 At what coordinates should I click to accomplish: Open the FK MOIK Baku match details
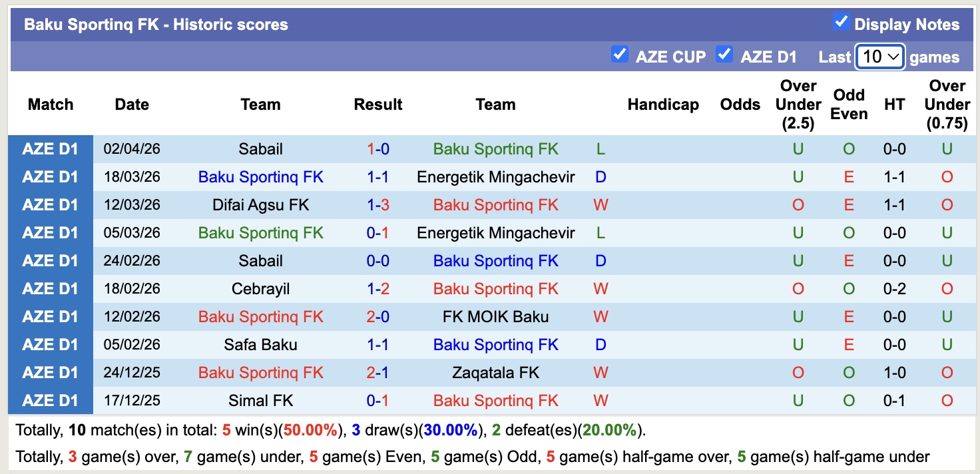[x=495, y=316]
